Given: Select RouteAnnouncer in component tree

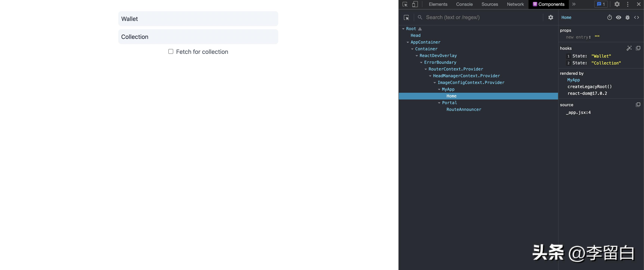Looking at the screenshot, I should pyautogui.click(x=464, y=110).
